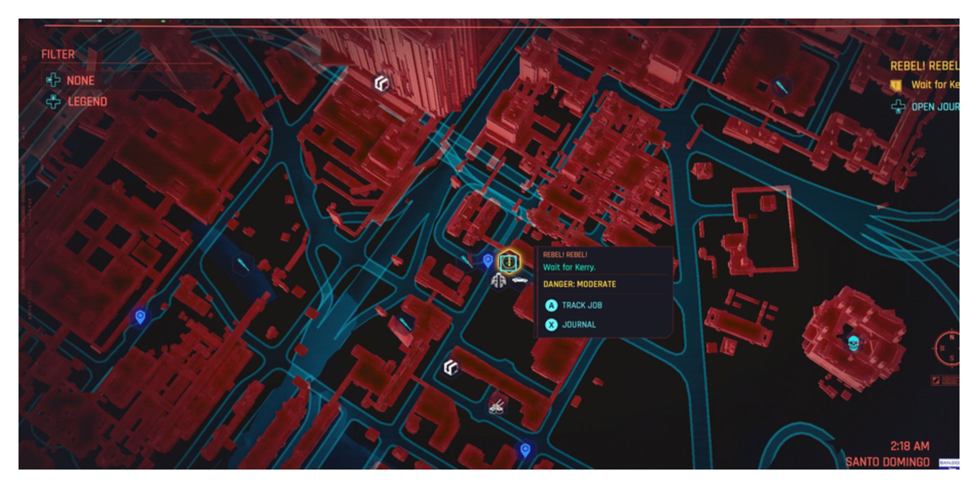Viewport: 980px width, 490px height.
Task: Select the white vehicle icon near quest marker
Action: click(519, 281)
